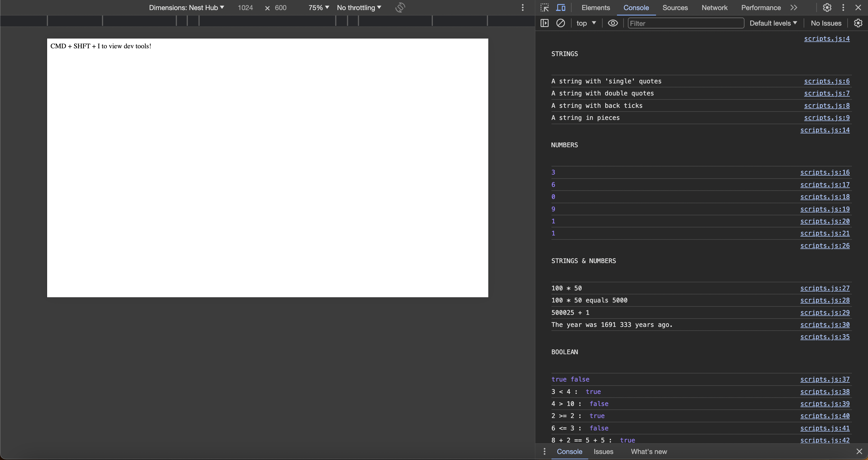Show the console sidebar panel
Screen dimensions: 868x460
point(545,23)
